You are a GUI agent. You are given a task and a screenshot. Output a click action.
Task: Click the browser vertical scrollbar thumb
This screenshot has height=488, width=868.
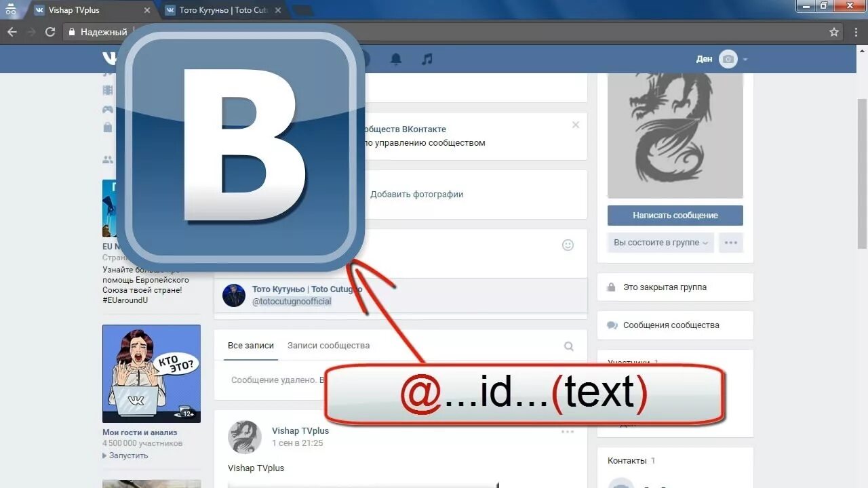(863, 174)
